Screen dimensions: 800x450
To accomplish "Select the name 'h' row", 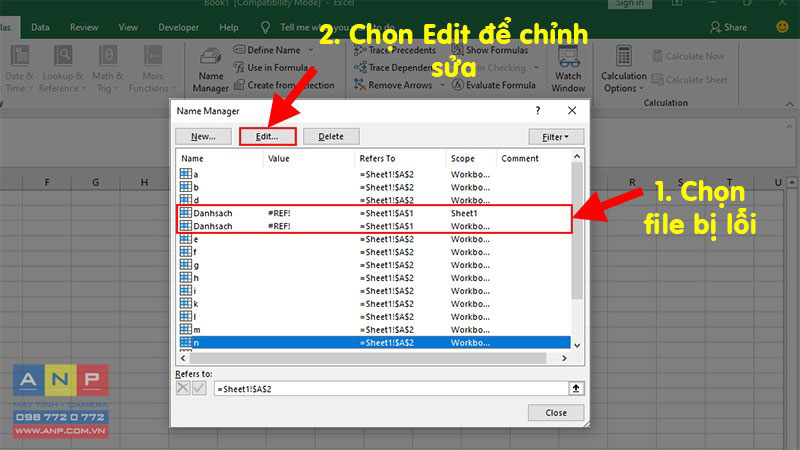I will (x=374, y=278).
